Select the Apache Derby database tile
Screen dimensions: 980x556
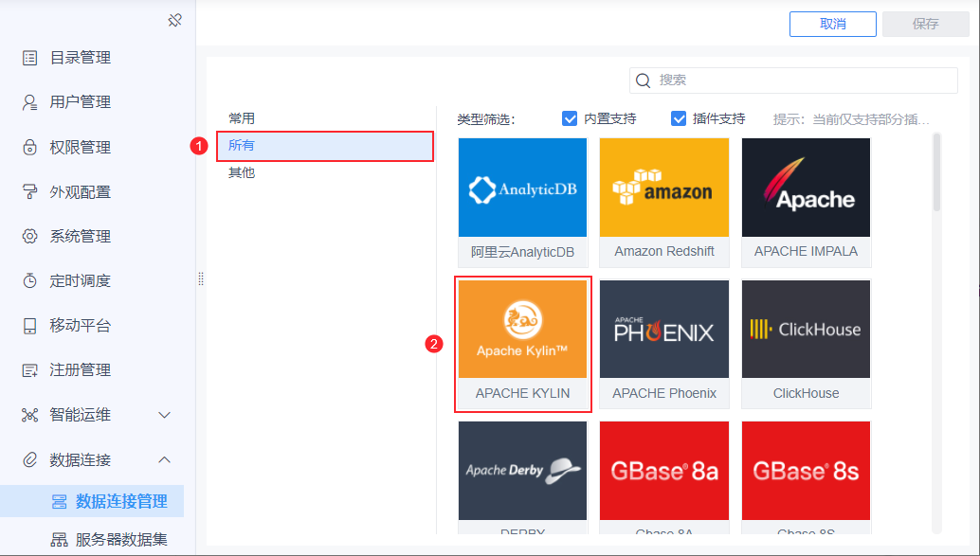tap(522, 477)
